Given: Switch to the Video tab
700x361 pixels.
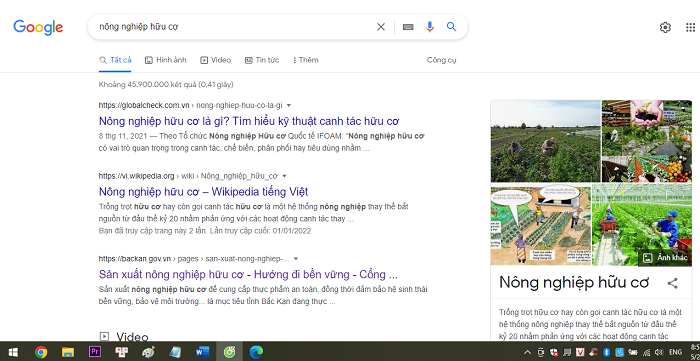Looking at the screenshot, I should [216, 60].
